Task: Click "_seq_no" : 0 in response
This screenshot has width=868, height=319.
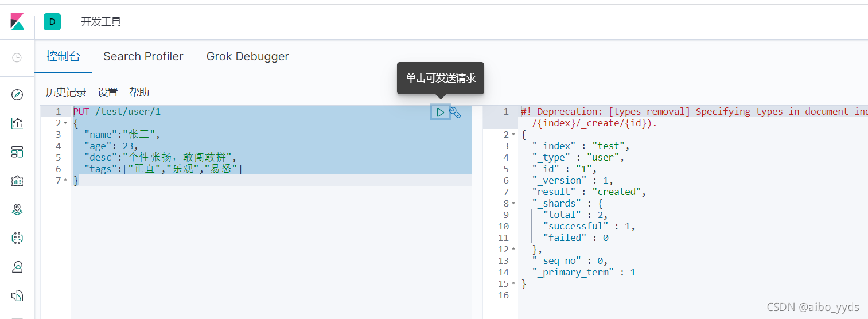Action: point(570,260)
